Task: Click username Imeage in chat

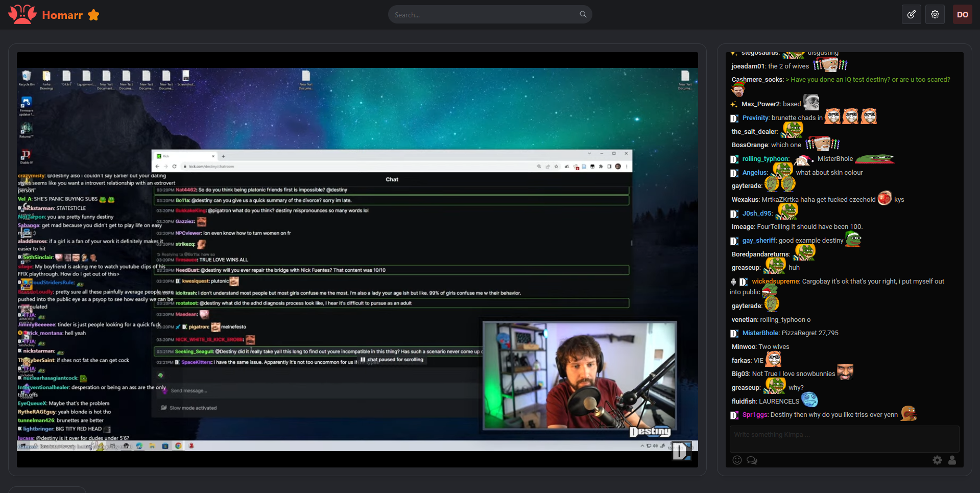Action: click(743, 227)
